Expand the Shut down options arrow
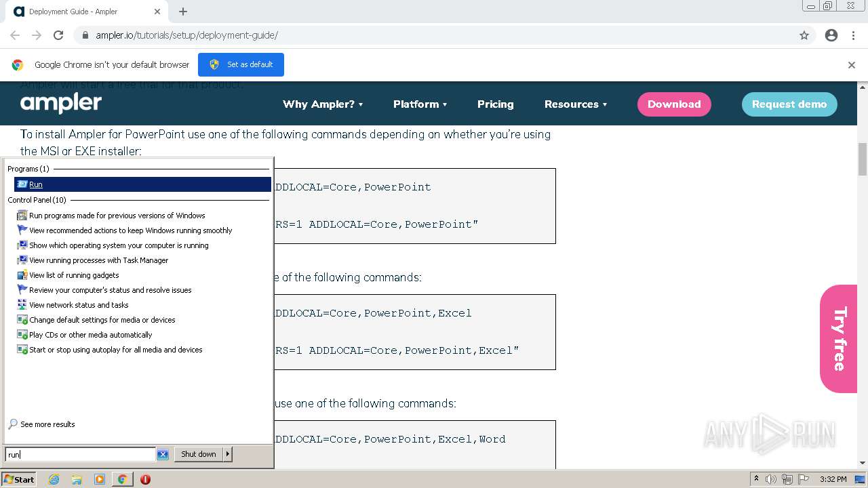This screenshot has width=868, height=488. (228, 454)
